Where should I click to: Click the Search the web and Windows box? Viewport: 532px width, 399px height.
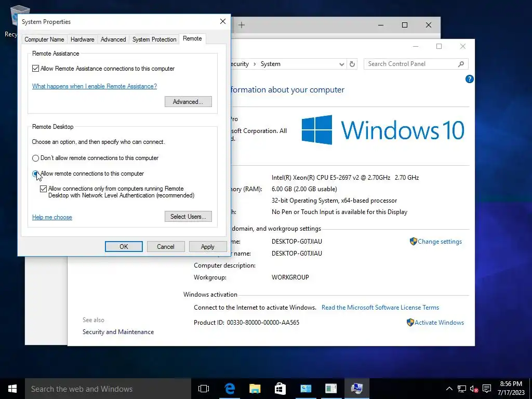click(x=108, y=389)
